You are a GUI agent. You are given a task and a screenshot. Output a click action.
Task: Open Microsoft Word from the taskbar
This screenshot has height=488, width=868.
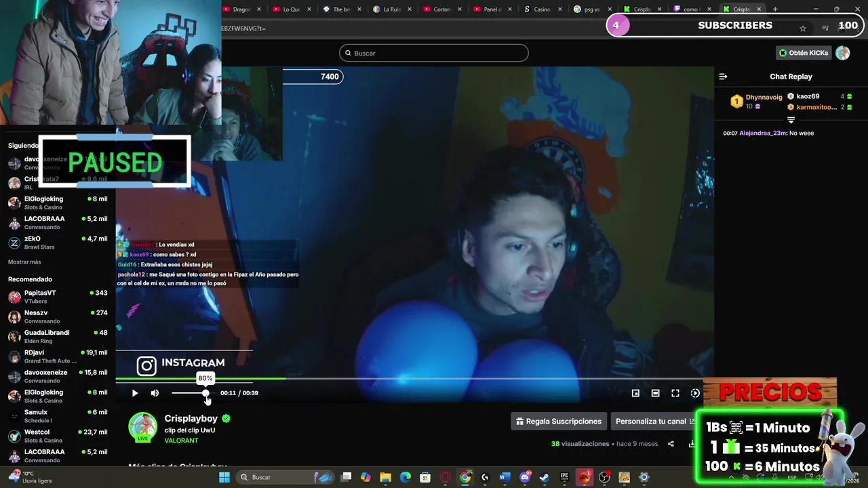[x=505, y=477]
